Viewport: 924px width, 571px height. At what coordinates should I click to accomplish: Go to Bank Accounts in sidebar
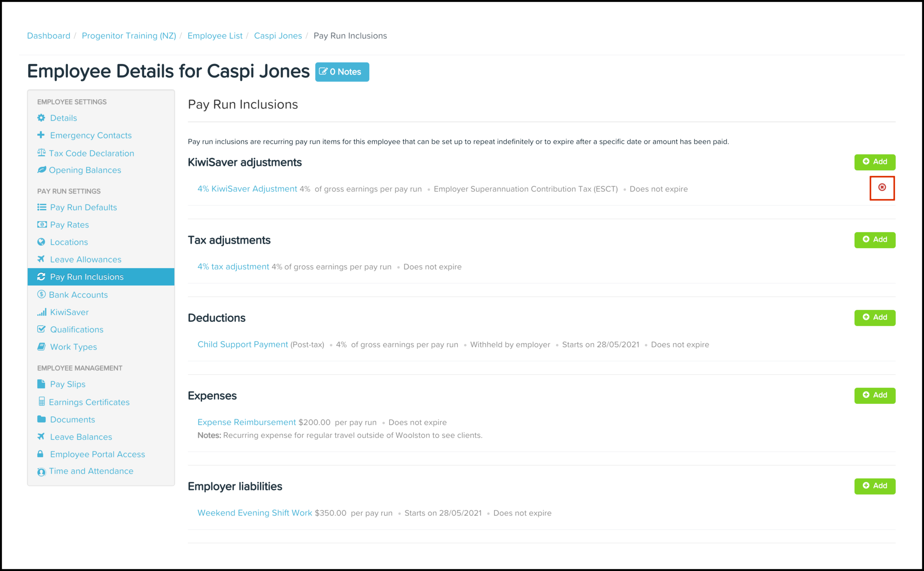click(78, 295)
